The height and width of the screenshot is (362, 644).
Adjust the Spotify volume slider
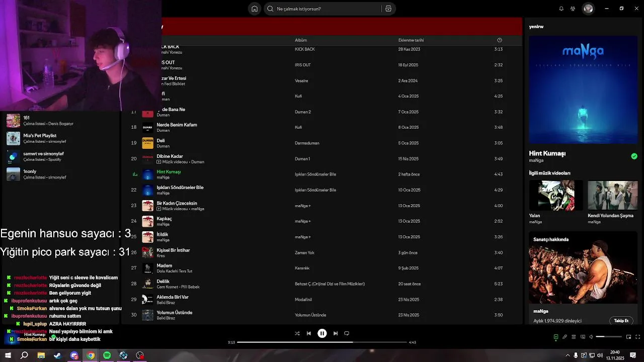tap(609, 337)
